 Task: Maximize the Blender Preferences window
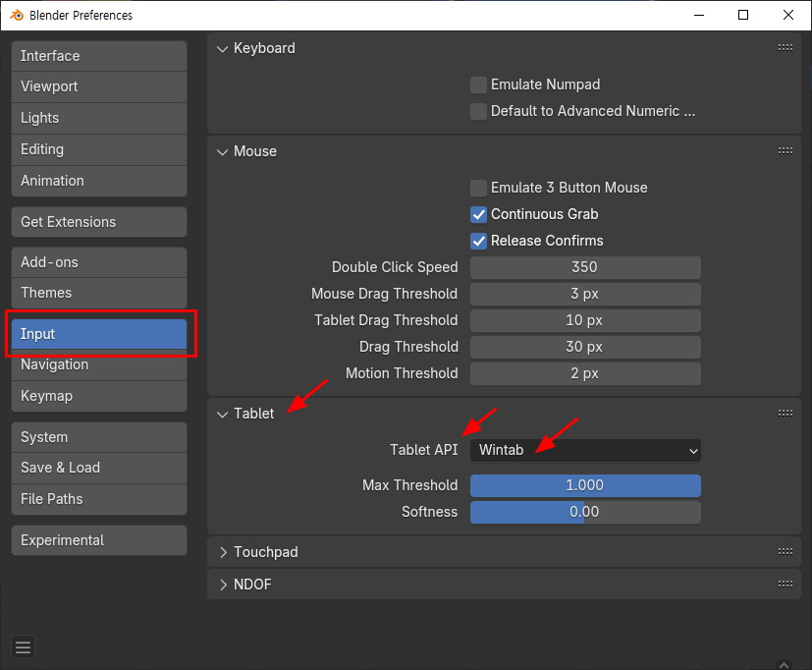point(743,15)
